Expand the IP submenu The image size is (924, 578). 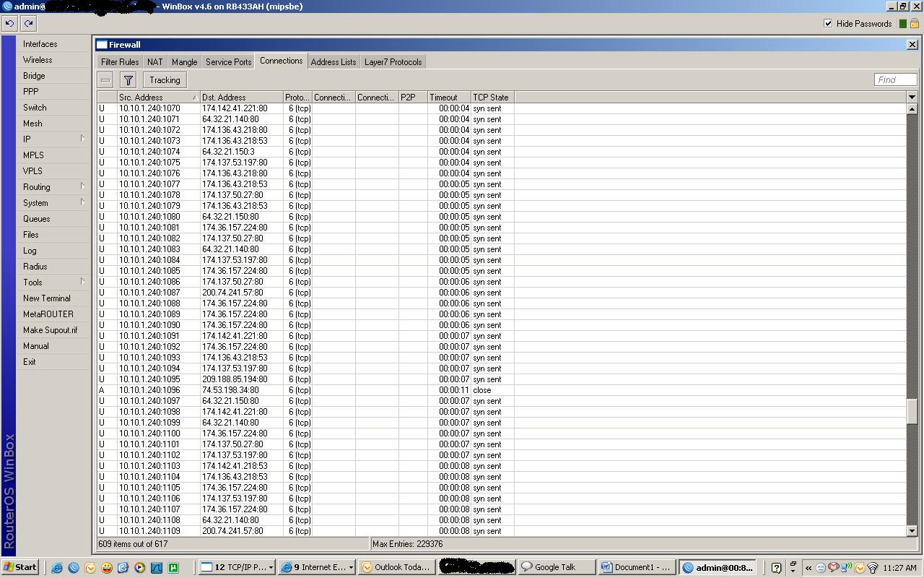pos(82,139)
